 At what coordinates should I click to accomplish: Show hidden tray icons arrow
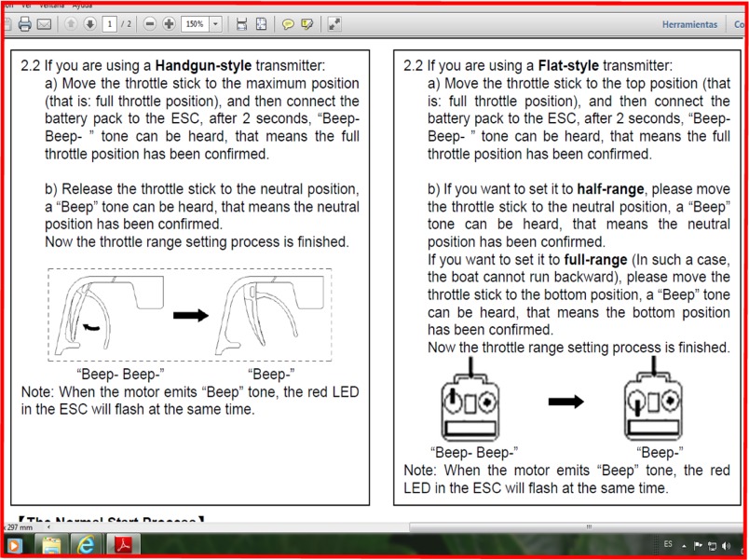click(684, 545)
